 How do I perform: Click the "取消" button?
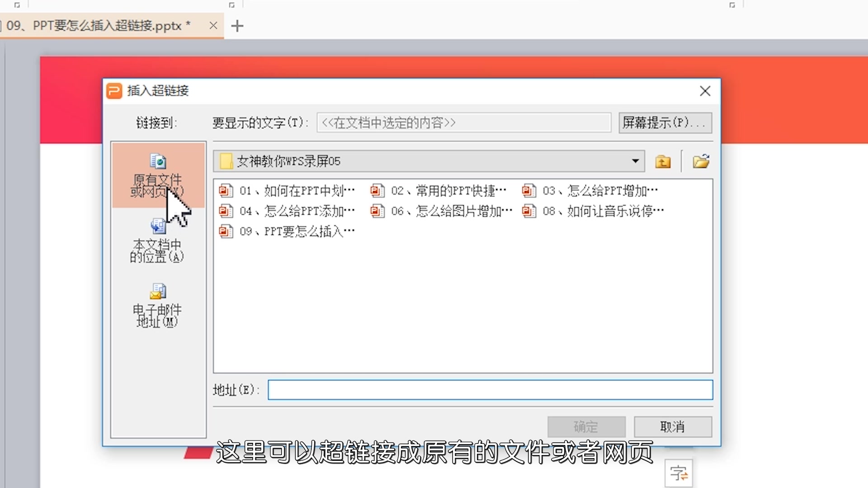(672, 427)
